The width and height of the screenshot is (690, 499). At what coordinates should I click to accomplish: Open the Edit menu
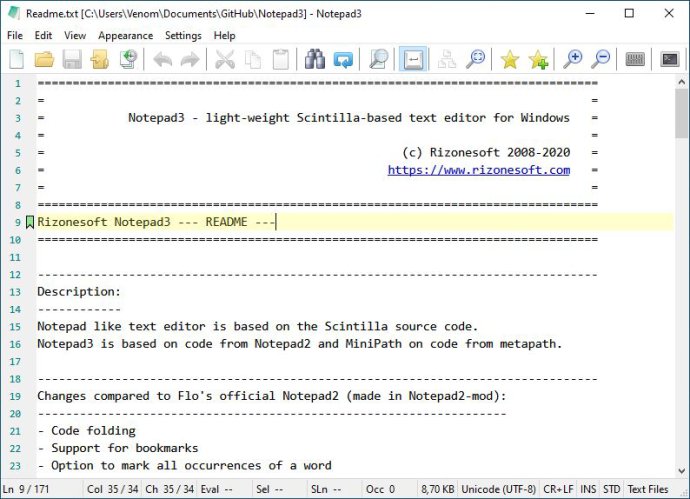[43, 35]
